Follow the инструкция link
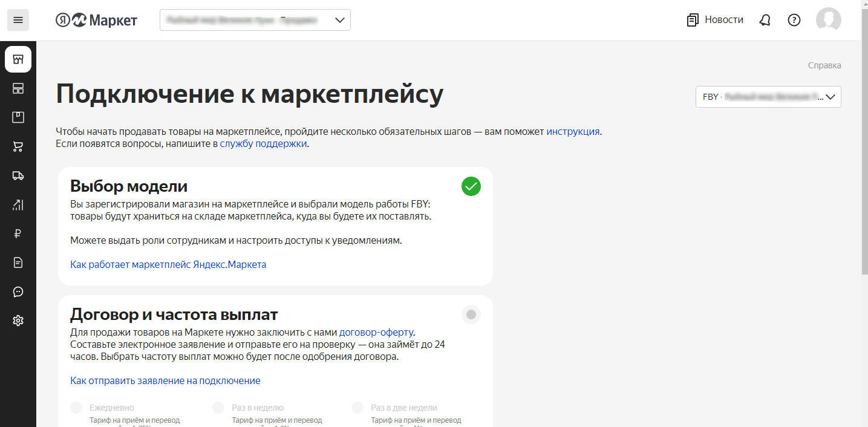868x427 pixels. [572, 131]
